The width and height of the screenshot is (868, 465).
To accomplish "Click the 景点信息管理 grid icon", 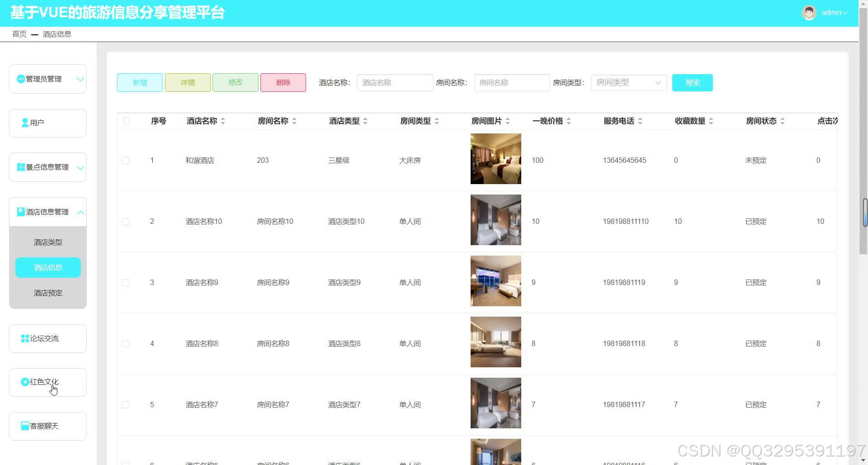I will coord(21,167).
